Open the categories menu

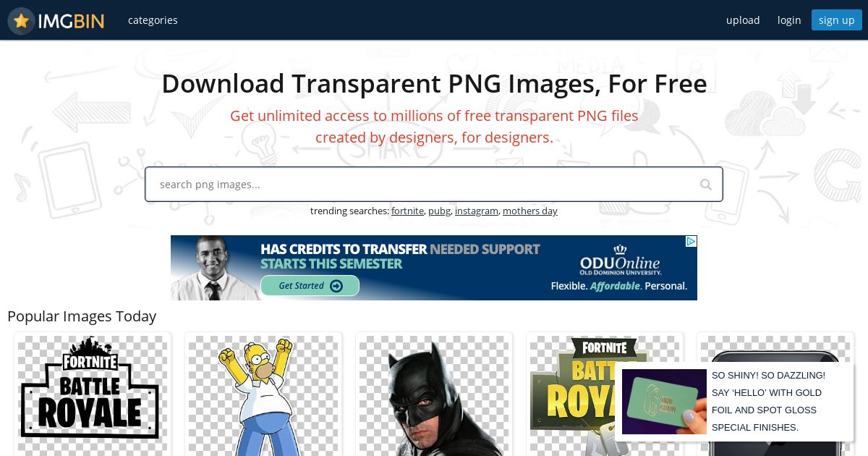[153, 20]
